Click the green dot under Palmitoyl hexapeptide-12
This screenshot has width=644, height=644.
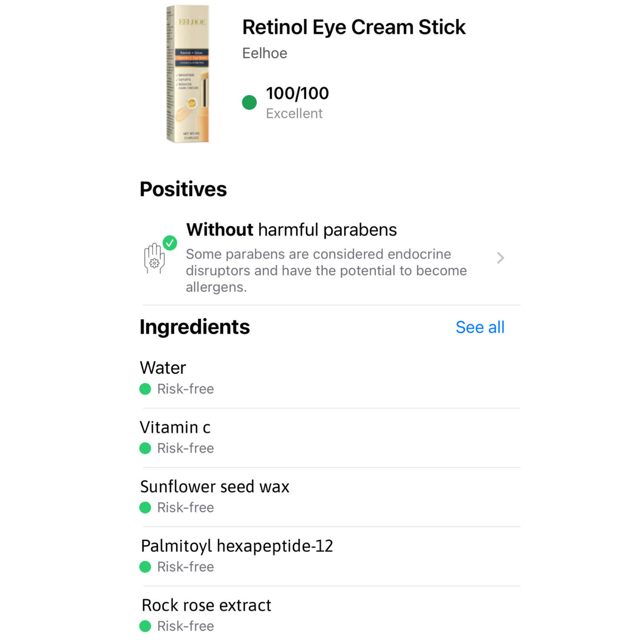point(145,567)
